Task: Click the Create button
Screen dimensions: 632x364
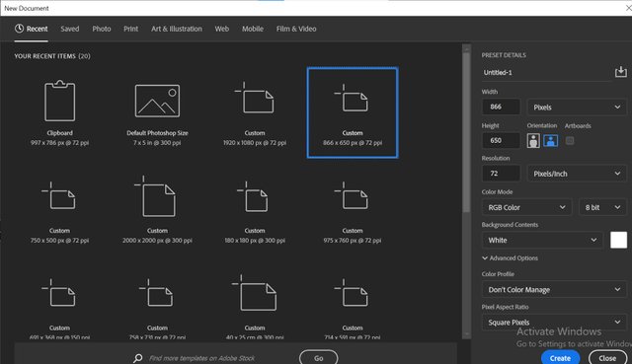Action: click(x=560, y=357)
